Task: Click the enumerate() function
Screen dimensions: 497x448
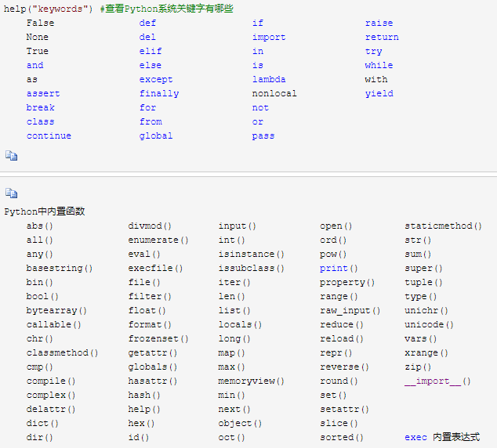Action: pyautogui.click(x=158, y=240)
